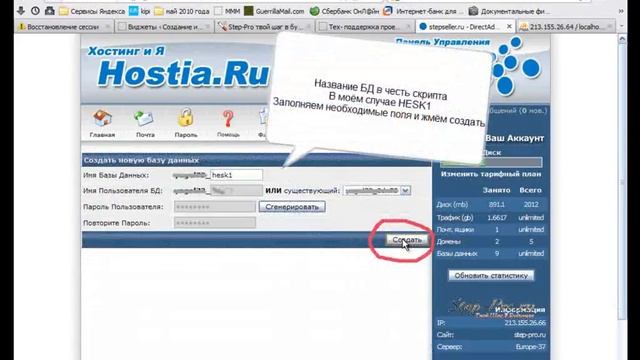Click the Диск (mb) statistics label
This screenshot has width=640, height=360.
(x=452, y=204)
